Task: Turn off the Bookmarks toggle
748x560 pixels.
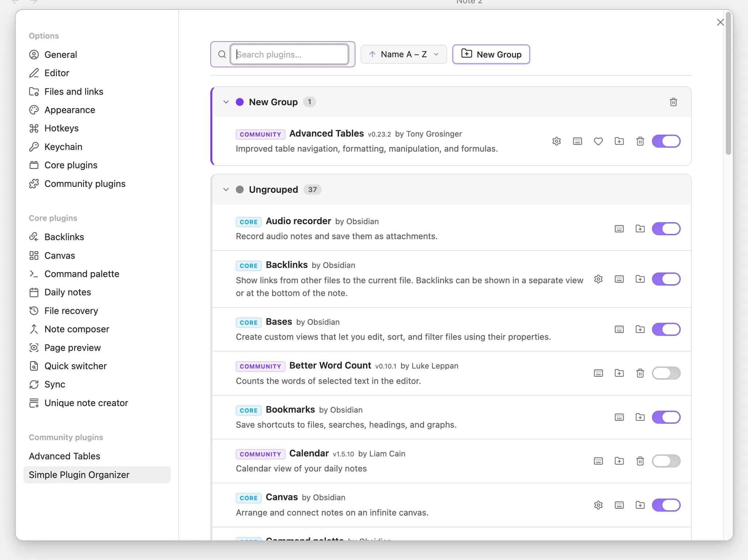Action: 666,417
